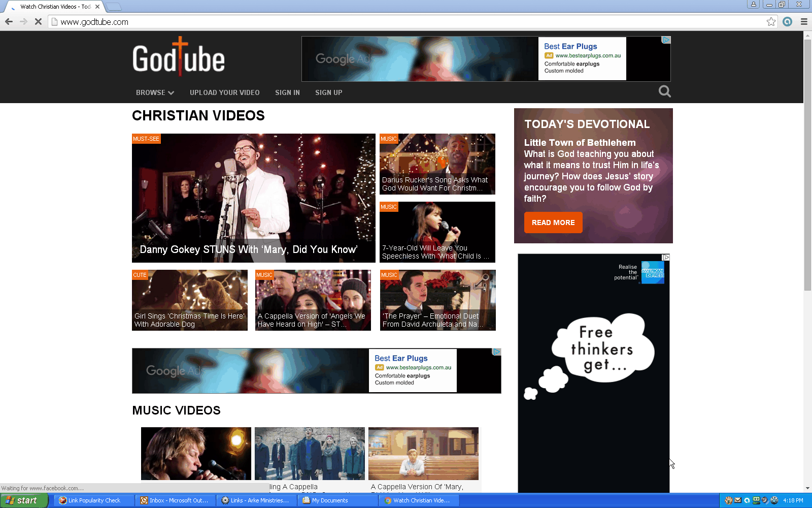Open The Prayer Emotional Duet video
812x508 pixels.
438,300
